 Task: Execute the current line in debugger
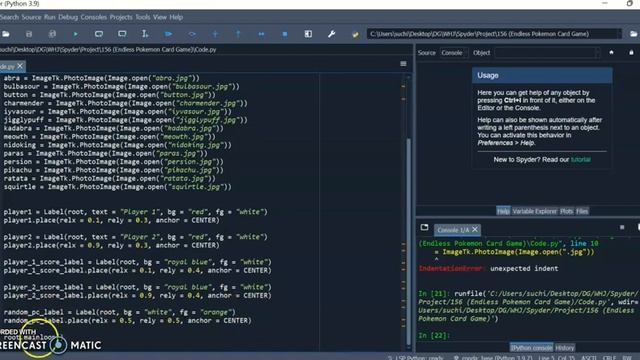192,34
